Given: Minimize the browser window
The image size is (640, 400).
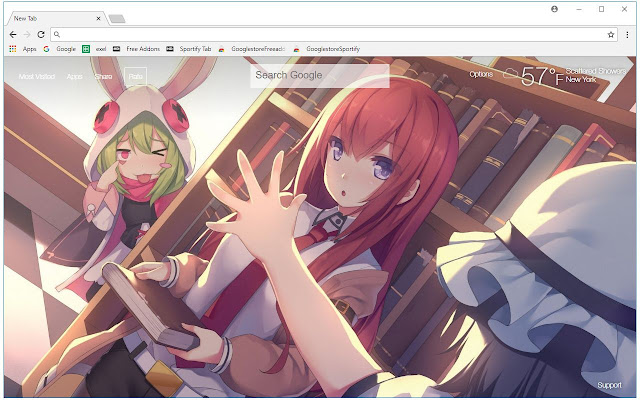Looking at the screenshot, I should 579,9.
